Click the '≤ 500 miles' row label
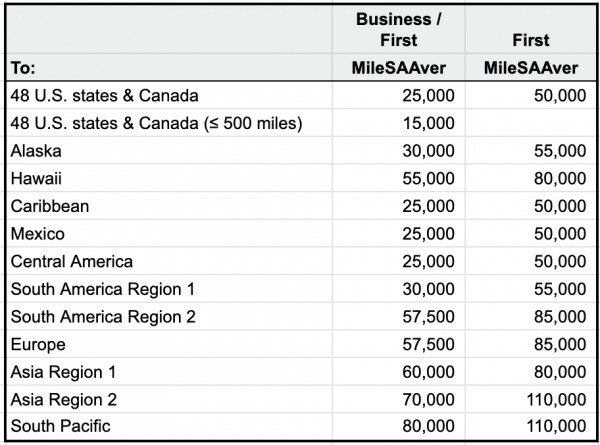Viewport: 600px width, 445px height. (154, 124)
